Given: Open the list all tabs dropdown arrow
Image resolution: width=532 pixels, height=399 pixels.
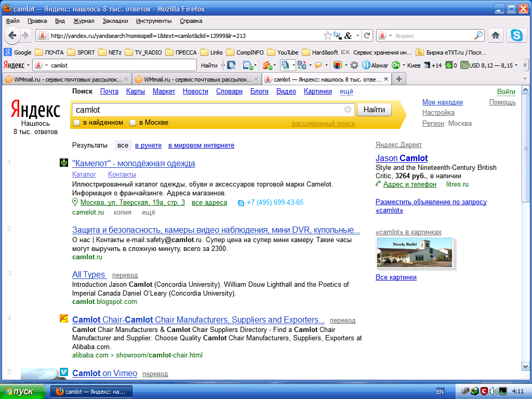Looking at the screenshot, I should coord(525,79).
